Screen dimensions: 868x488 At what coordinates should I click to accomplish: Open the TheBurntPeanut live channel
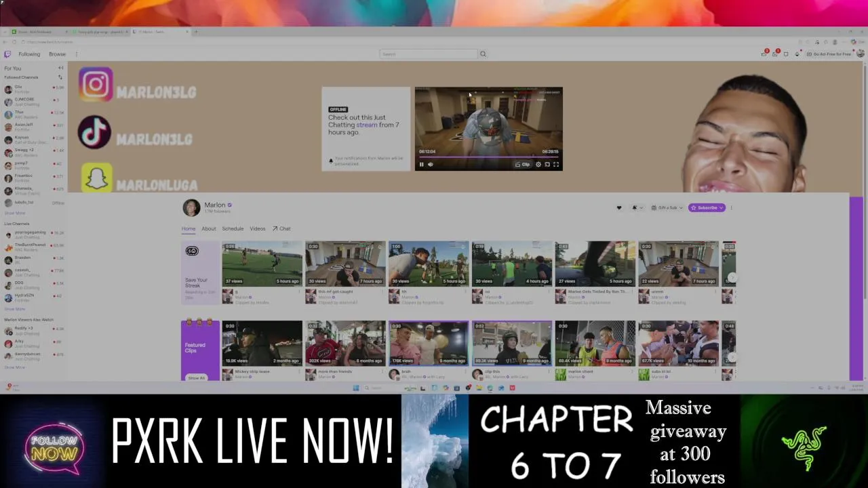[34, 247]
